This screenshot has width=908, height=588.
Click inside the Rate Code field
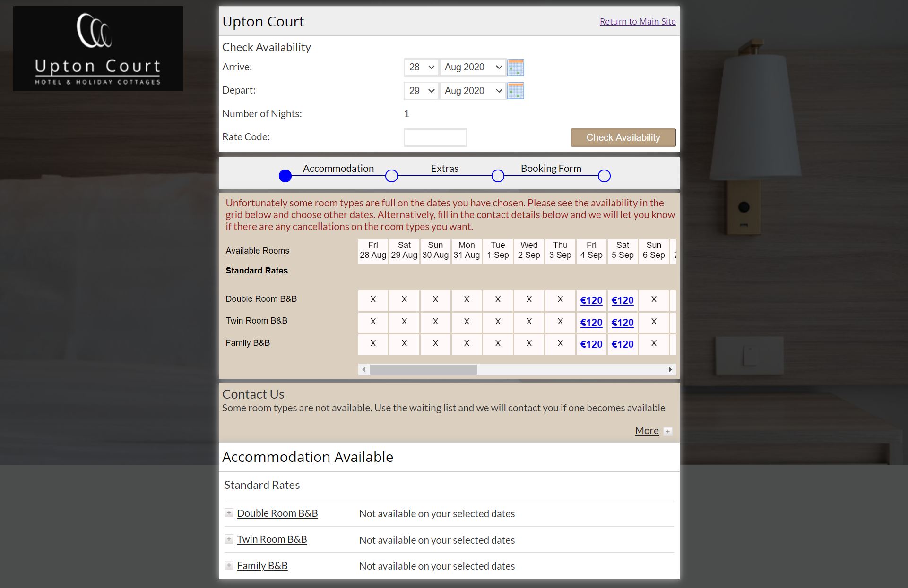click(435, 137)
